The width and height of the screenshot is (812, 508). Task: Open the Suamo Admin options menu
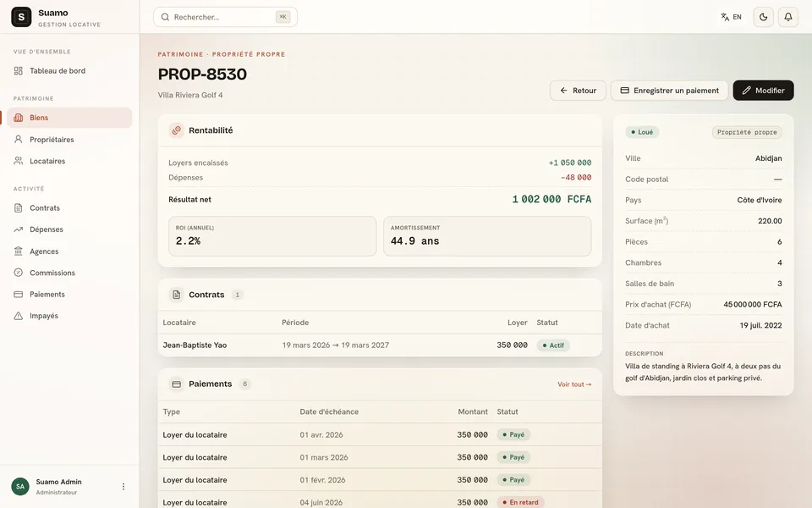tap(123, 487)
